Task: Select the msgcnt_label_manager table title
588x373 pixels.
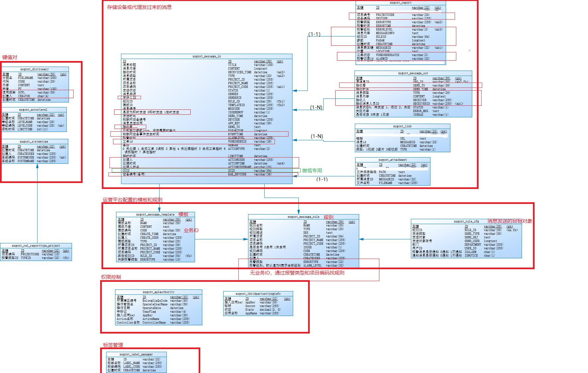Action: click(x=136, y=354)
